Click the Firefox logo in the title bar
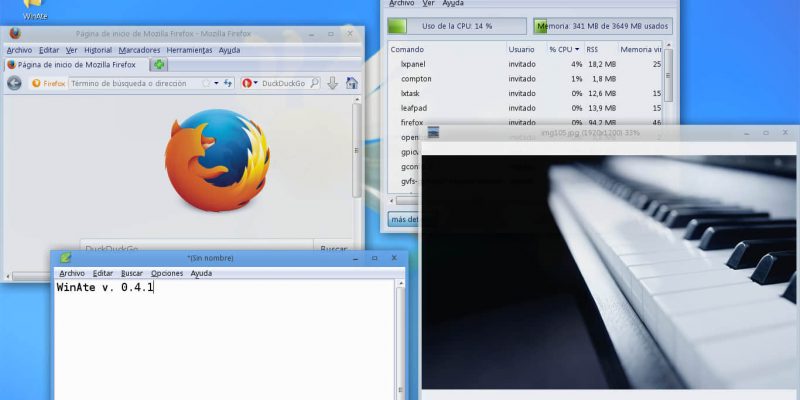800x400 pixels. 15,34
